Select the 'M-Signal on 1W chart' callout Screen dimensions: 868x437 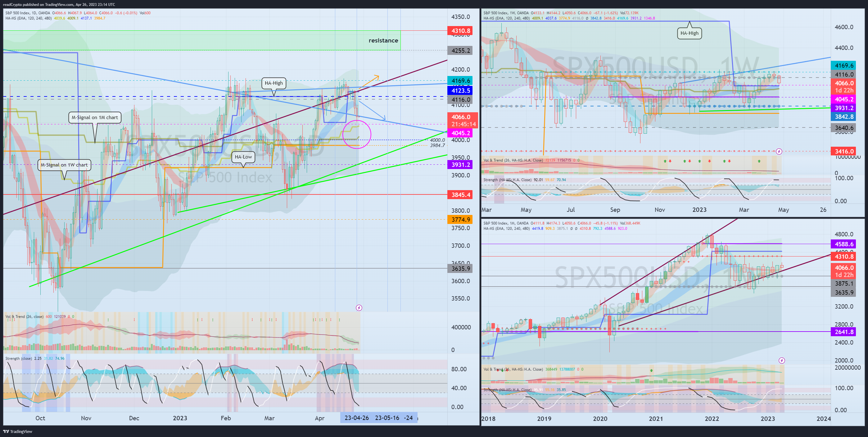click(64, 165)
